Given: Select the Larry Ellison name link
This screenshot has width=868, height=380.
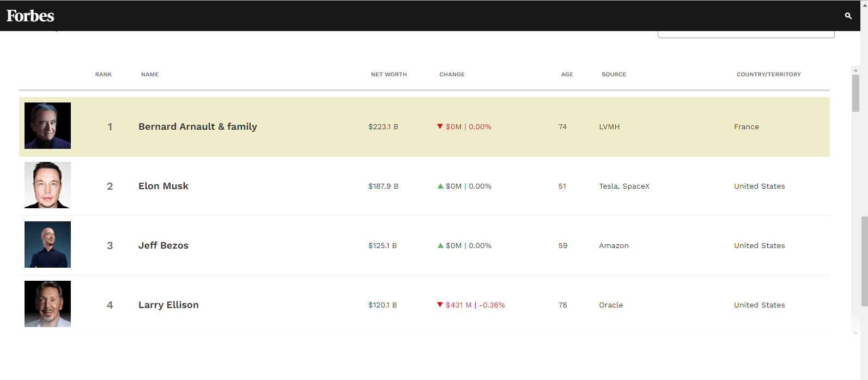Looking at the screenshot, I should point(168,305).
